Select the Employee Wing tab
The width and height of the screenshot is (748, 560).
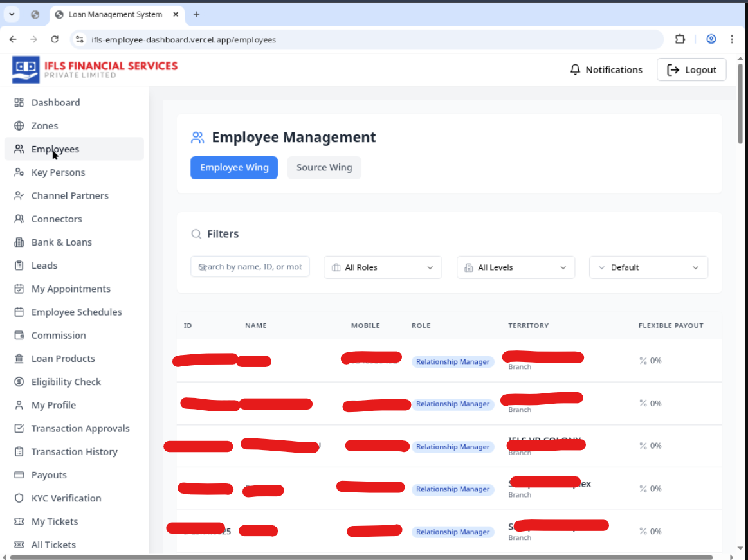[234, 168]
